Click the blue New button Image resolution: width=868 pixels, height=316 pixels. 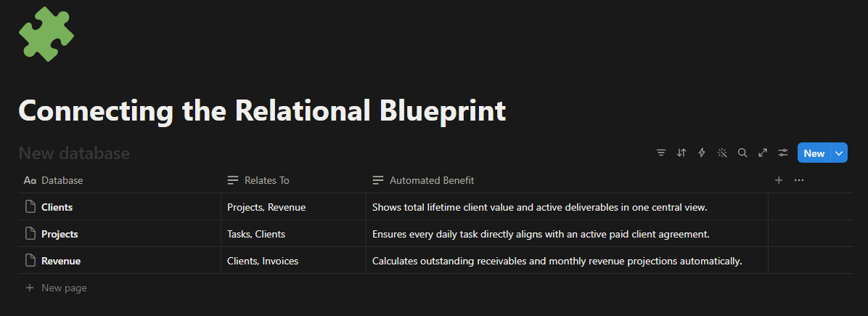[814, 153]
